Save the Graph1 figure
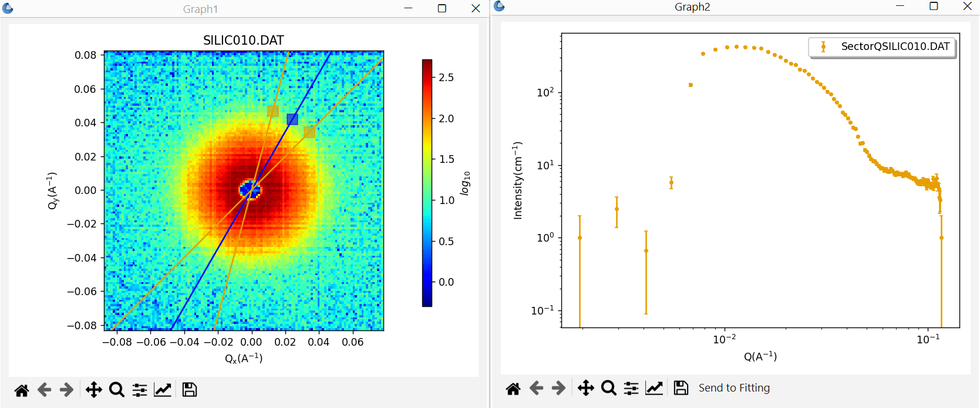The image size is (980, 408). pos(190,390)
